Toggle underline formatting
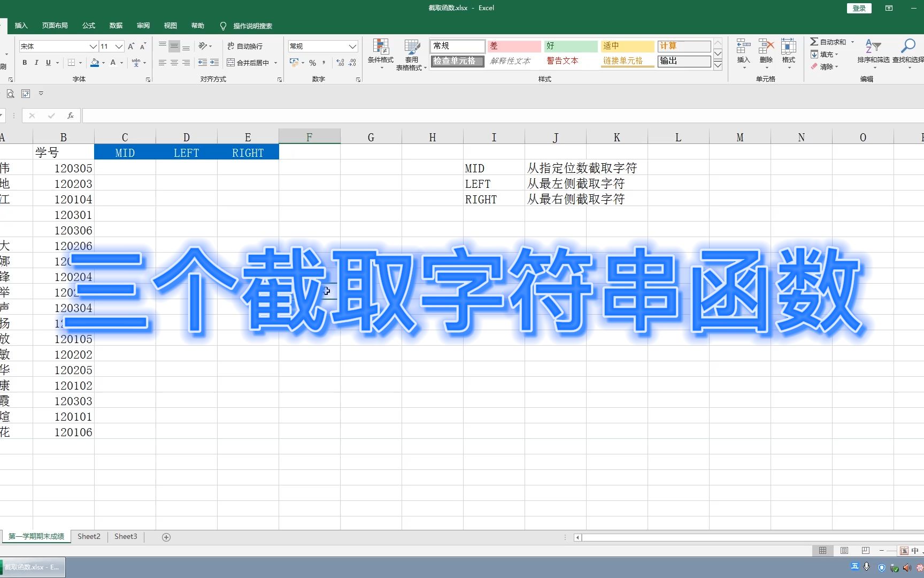 [x=48, y=63]
